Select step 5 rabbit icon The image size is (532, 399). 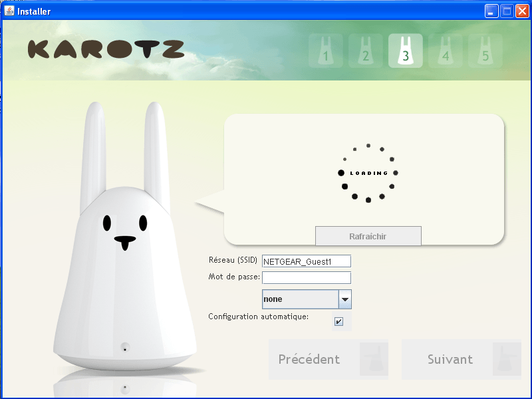(x=485, y=51)
